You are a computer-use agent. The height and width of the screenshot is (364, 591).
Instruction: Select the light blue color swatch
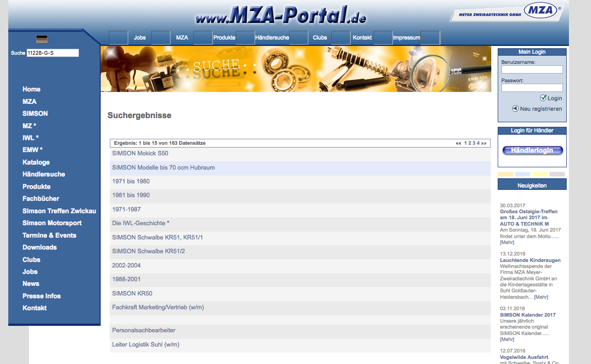(523, 174)
